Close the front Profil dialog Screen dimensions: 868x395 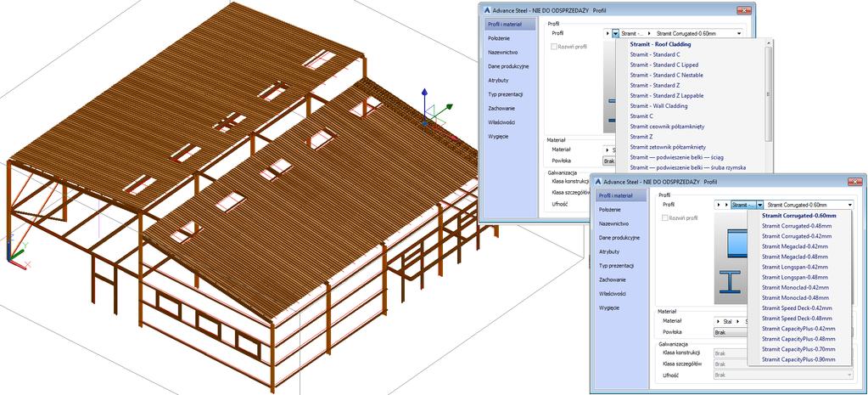click(x=857, y=181)
